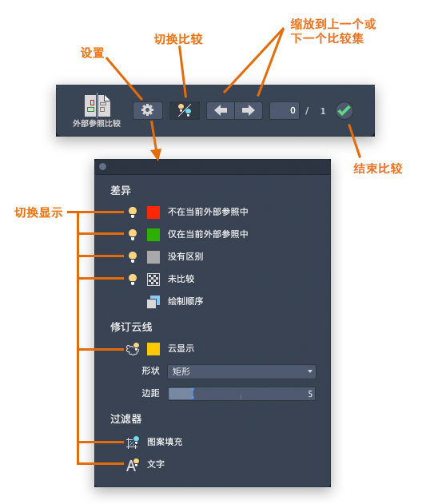Click the green color swatch
Viewport: 442px width, 504px height.
(153, 235)
